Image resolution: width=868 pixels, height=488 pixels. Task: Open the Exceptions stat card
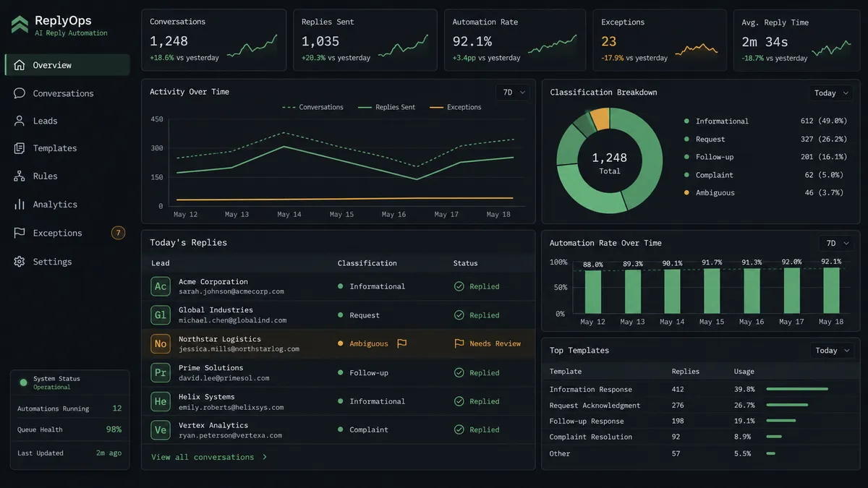click(660, 40)
